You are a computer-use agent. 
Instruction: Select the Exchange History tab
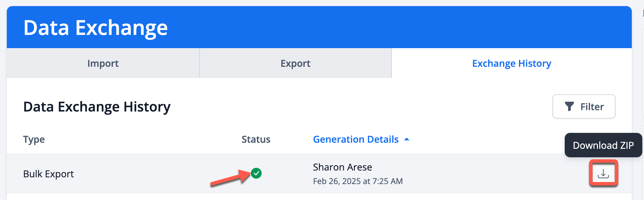point(512,63)
